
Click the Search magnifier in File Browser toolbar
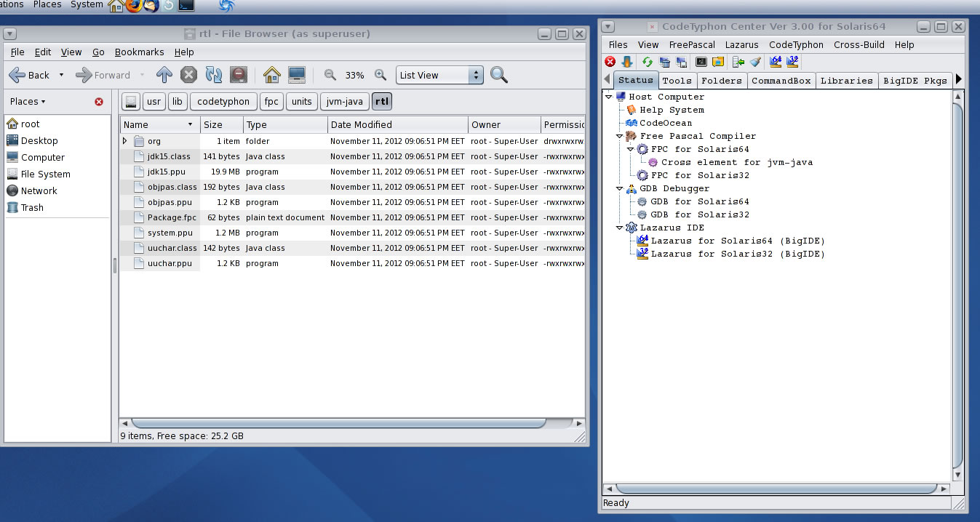[x=498, y=75]
